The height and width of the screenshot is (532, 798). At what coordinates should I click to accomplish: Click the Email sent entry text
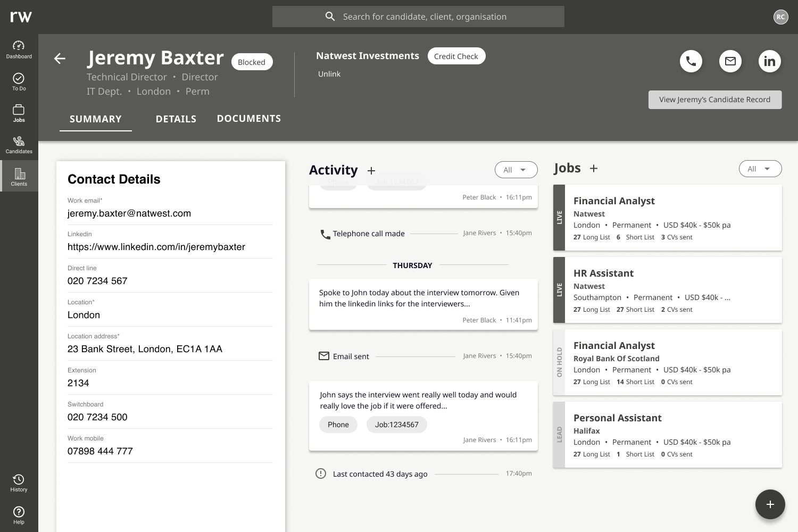[x=351, y=356]
